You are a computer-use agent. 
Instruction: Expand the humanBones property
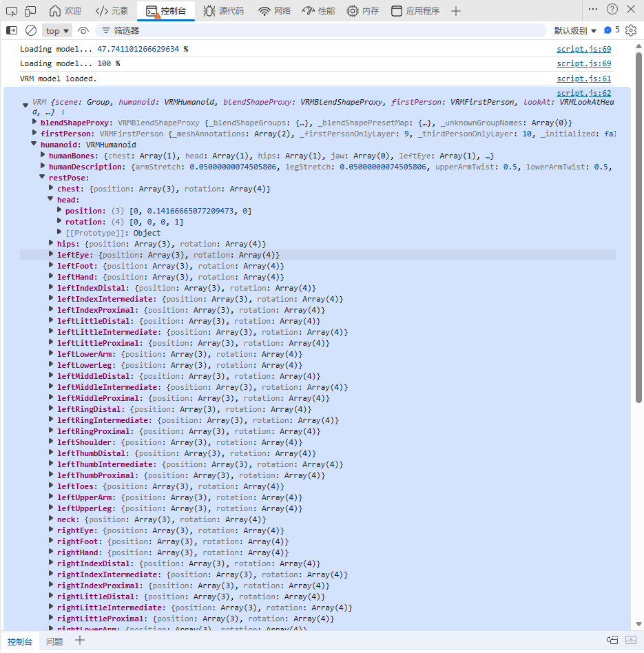43,154
